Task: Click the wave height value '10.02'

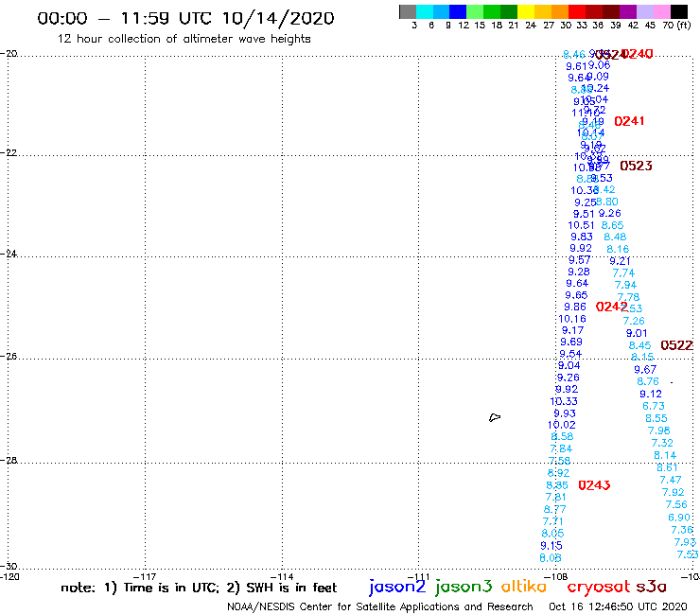Action: point(562,425)
